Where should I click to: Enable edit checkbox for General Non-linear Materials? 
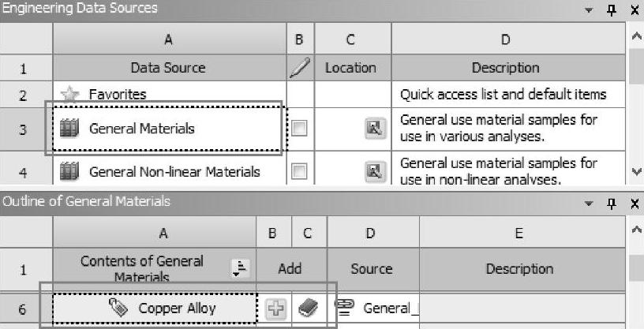pos(299,171)
